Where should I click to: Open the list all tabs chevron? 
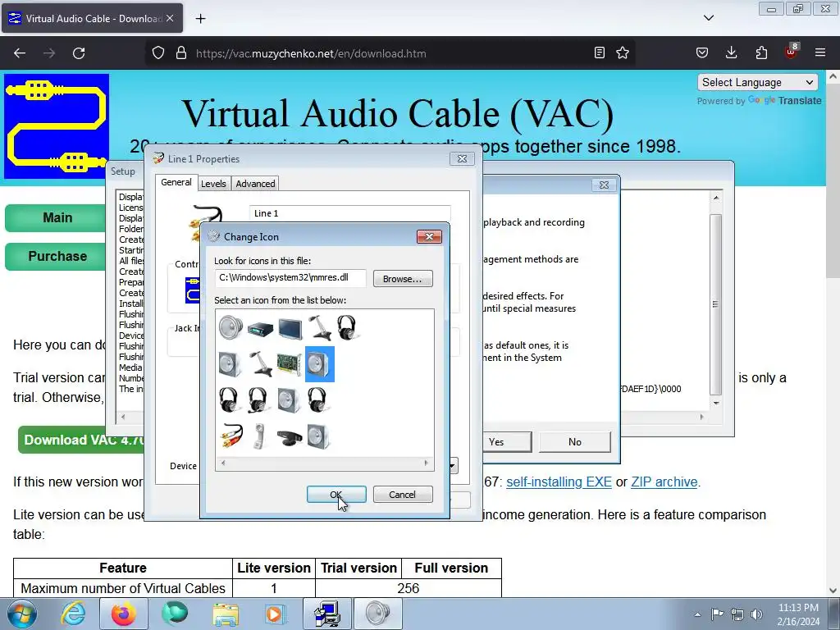pos(708,18)
